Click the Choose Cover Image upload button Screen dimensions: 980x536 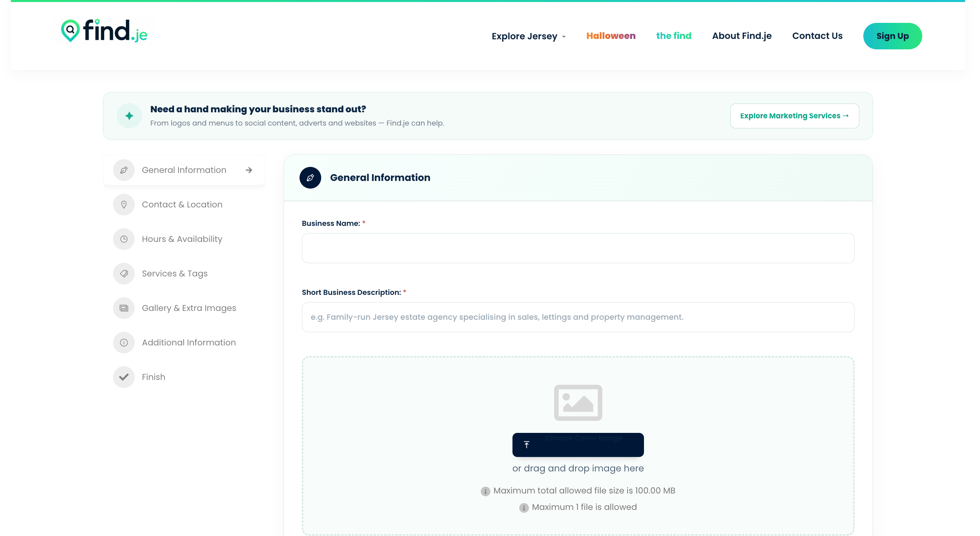(578, 445)
